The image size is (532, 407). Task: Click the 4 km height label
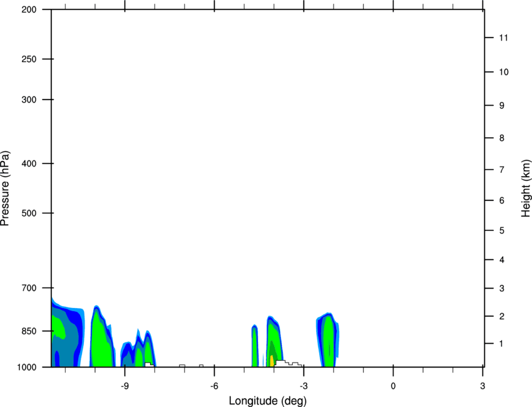pos(501,260)
